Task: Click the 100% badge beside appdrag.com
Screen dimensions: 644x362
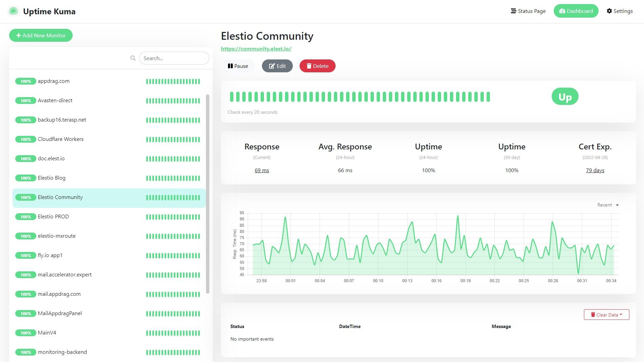Action: coord(25,81)
